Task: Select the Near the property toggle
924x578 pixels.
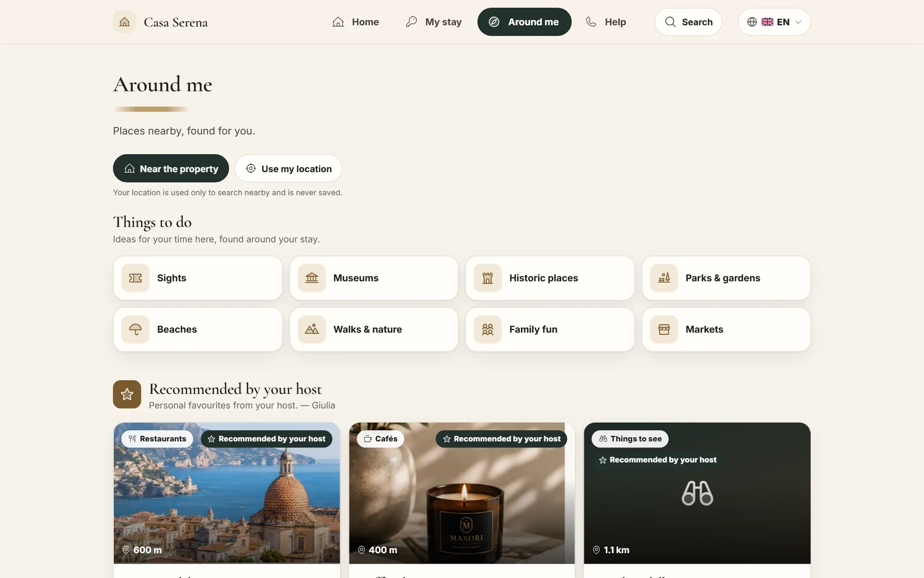Action: click(171, 169)
